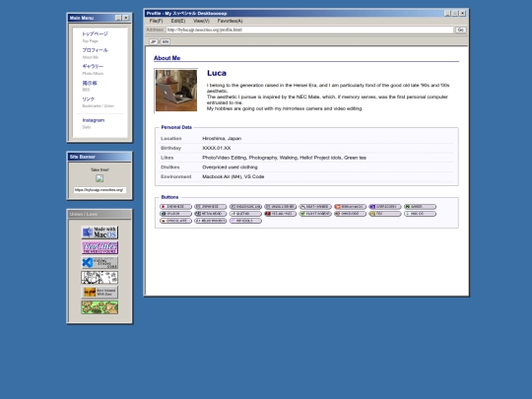Click the site banner URL text box

pos(100,190)
